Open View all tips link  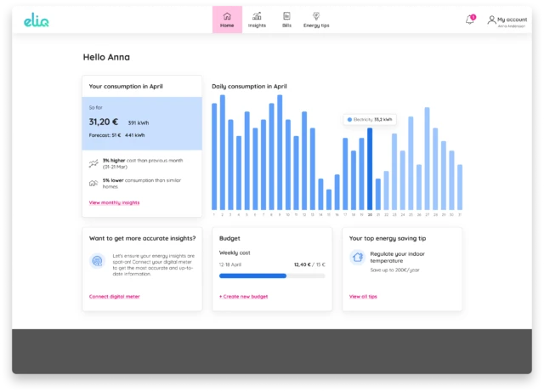click(363, 296)
